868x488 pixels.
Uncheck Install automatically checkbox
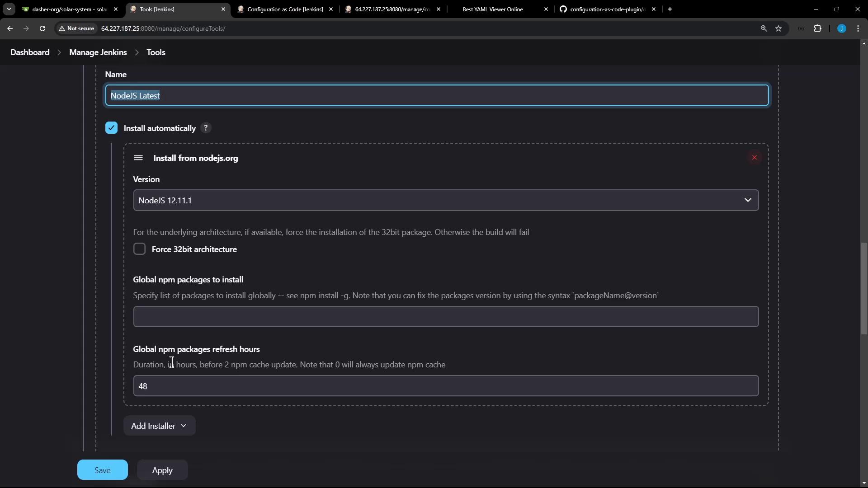(x=111, y=128)
